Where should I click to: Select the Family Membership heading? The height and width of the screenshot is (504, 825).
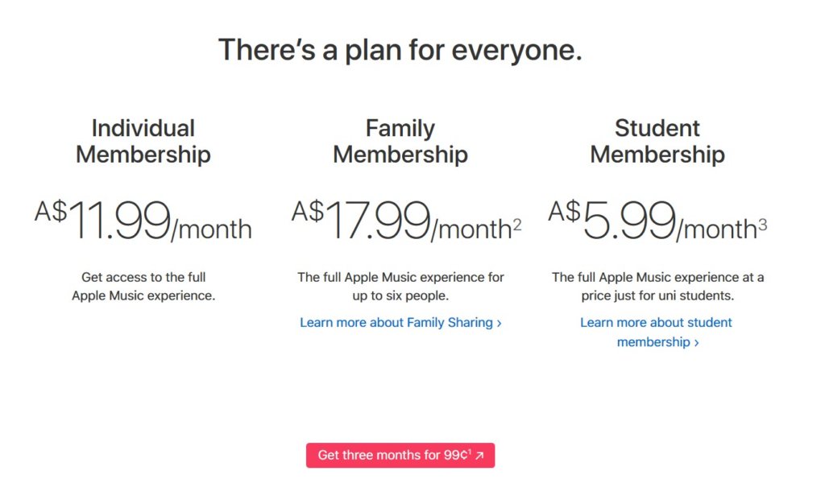pyautogui.click(x=400, y=141)
